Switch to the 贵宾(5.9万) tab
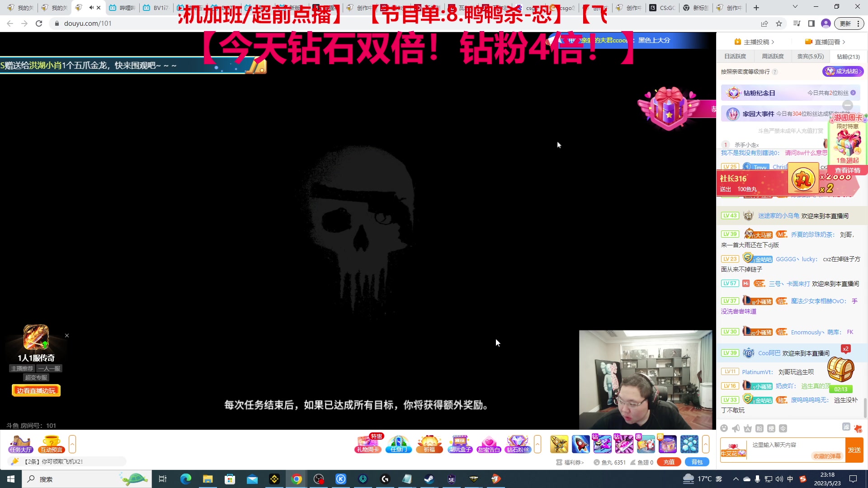 [810, 56]
